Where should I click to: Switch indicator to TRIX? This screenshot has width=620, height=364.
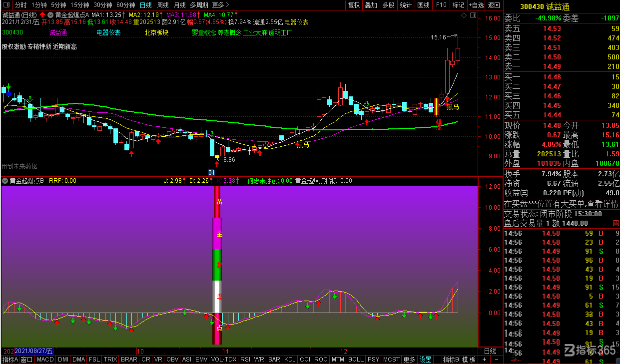click(110, 360)
